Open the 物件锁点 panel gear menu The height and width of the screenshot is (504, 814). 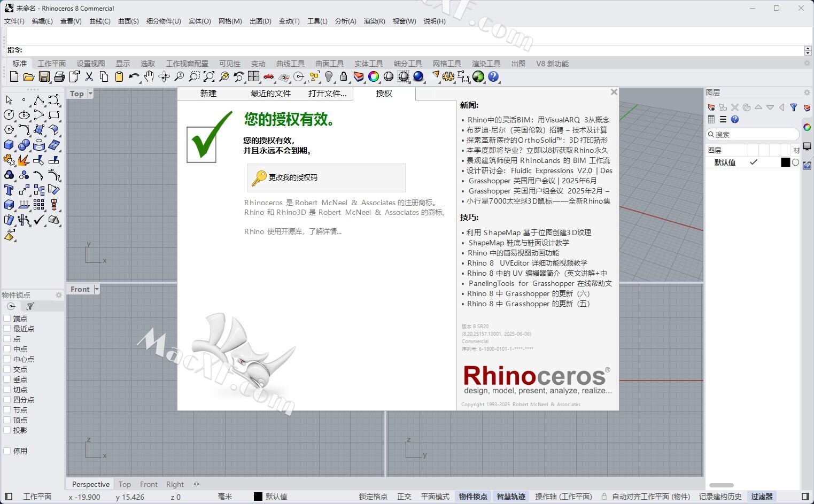(59, 295)
